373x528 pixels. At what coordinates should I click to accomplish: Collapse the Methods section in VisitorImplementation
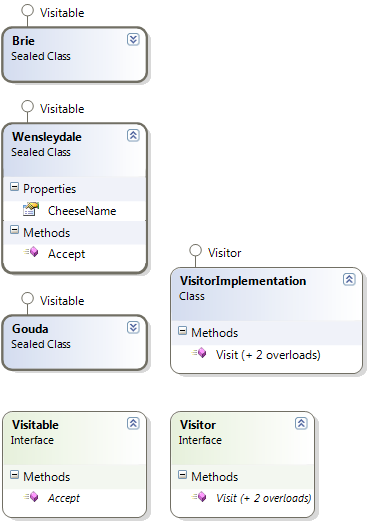click(x=182, y=330)
